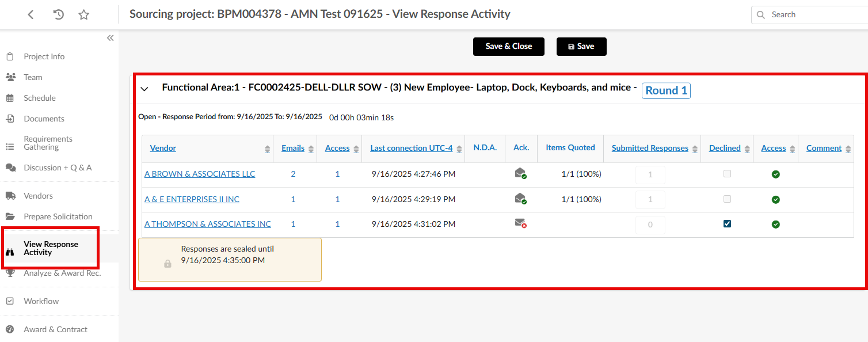Viewport: 868px width, 342px height.
Task: Click green access check for A & E ENTERPRISES
Action: [x=775, y=199]
